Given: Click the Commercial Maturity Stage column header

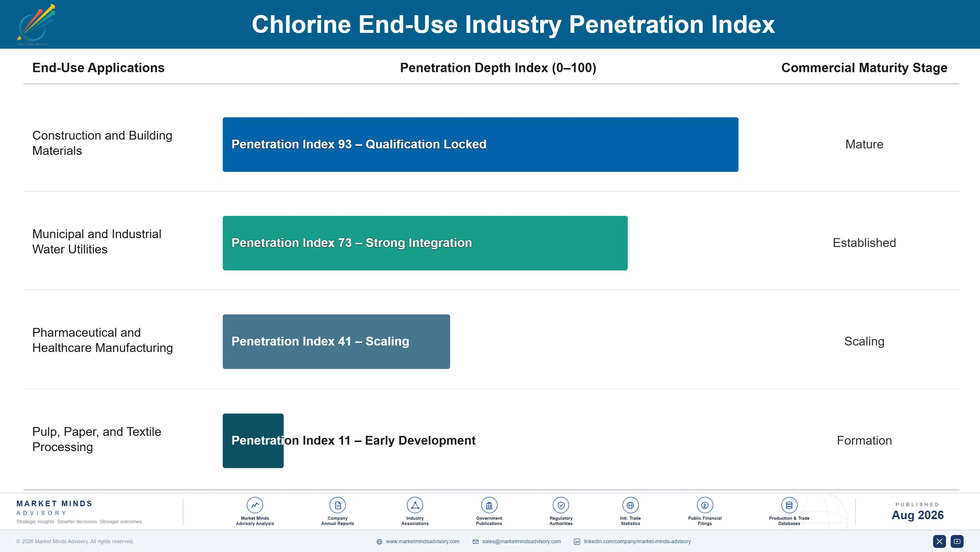Looking at the screenshot, I should 864,68.
